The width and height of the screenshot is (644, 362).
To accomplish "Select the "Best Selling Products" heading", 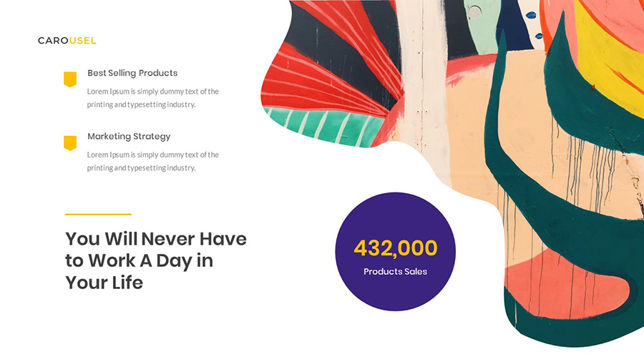I will [x=132, y=73].
